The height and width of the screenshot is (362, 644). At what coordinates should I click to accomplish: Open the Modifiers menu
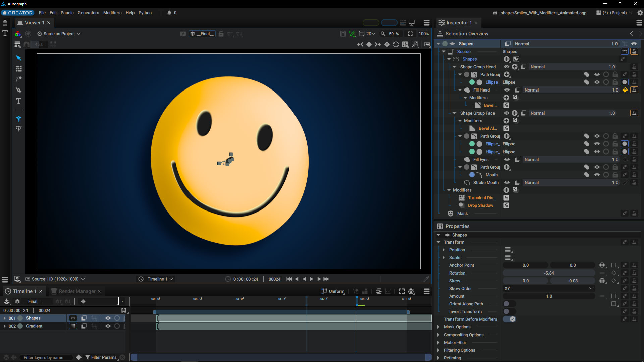pos(112,13)
